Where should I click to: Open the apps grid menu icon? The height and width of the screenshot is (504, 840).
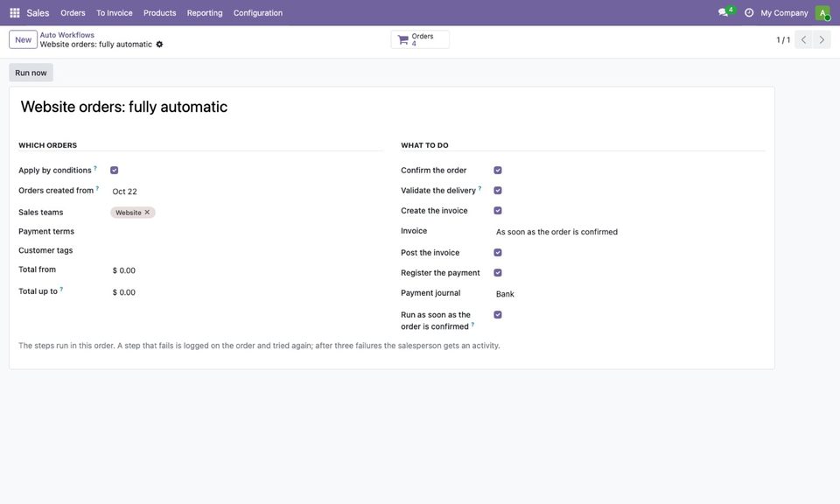[15, 13]
